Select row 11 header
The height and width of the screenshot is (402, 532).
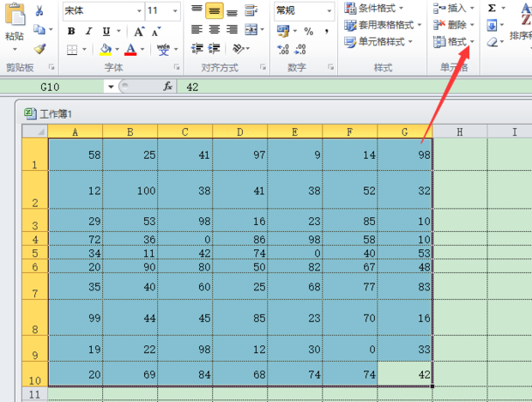pyautogui.click(x=35, y=394)
